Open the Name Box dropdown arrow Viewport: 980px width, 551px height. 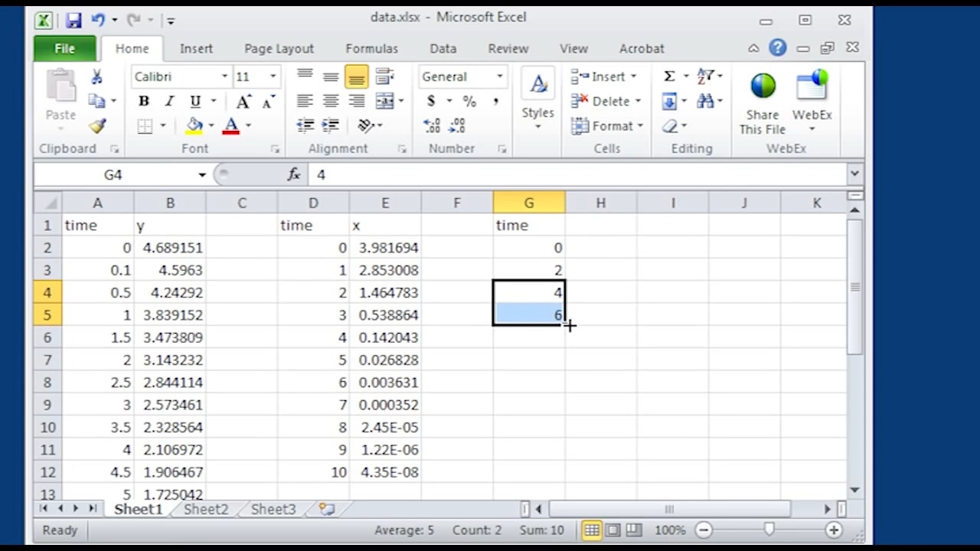[x=202, y=175]
